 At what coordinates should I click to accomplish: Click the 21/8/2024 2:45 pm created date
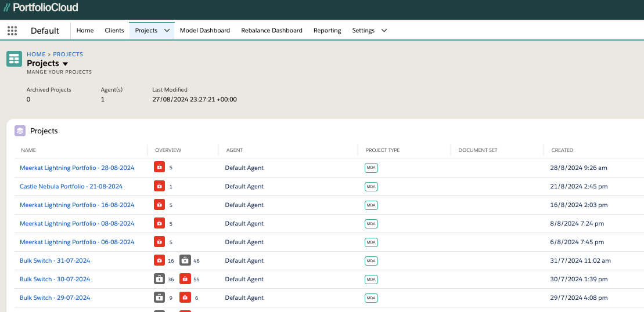point(579,186)
